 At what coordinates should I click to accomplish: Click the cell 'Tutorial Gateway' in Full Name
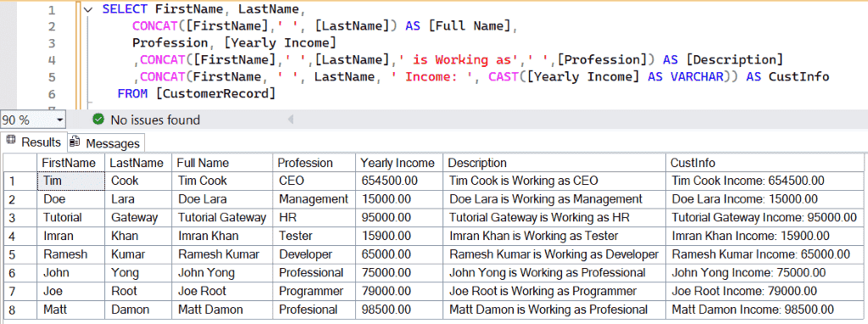(222, 218)
